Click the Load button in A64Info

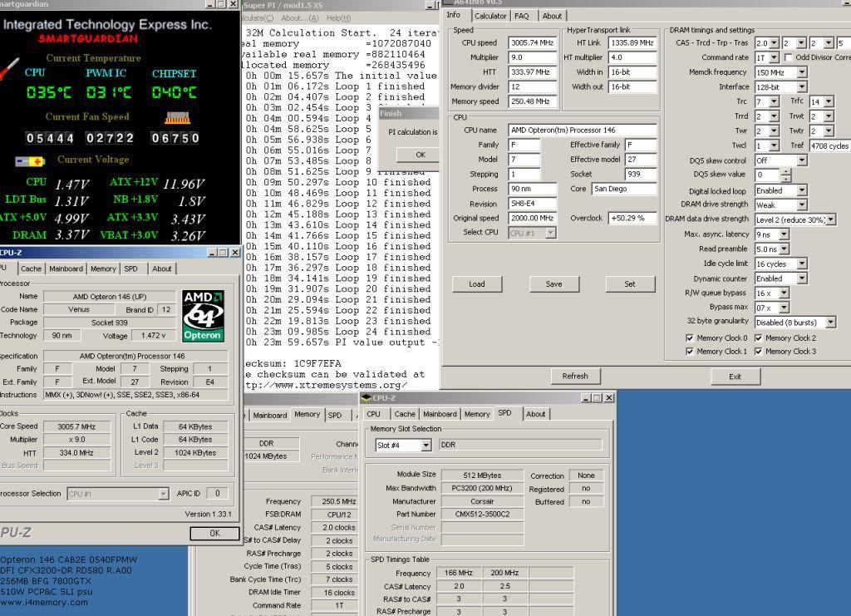point(477,283)
